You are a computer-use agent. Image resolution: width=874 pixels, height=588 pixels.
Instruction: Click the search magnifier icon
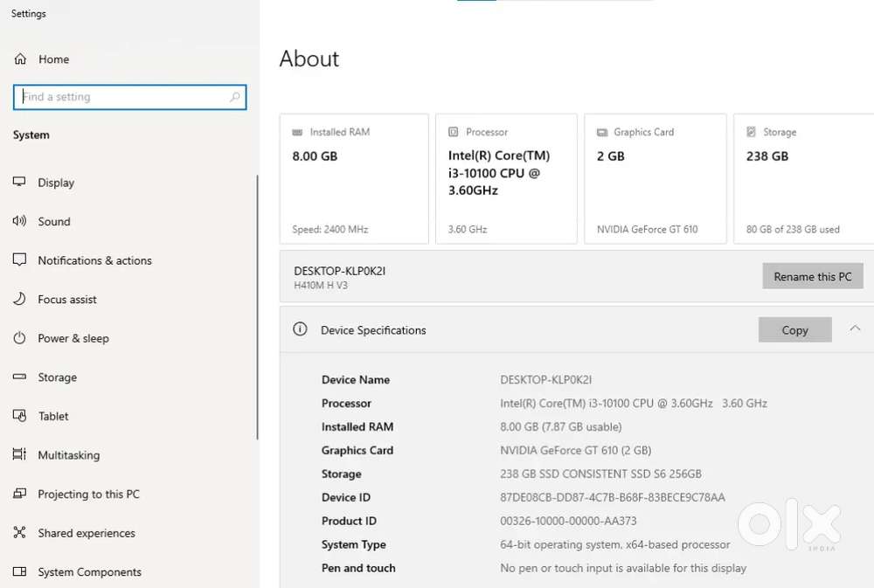tap(234, 97)
